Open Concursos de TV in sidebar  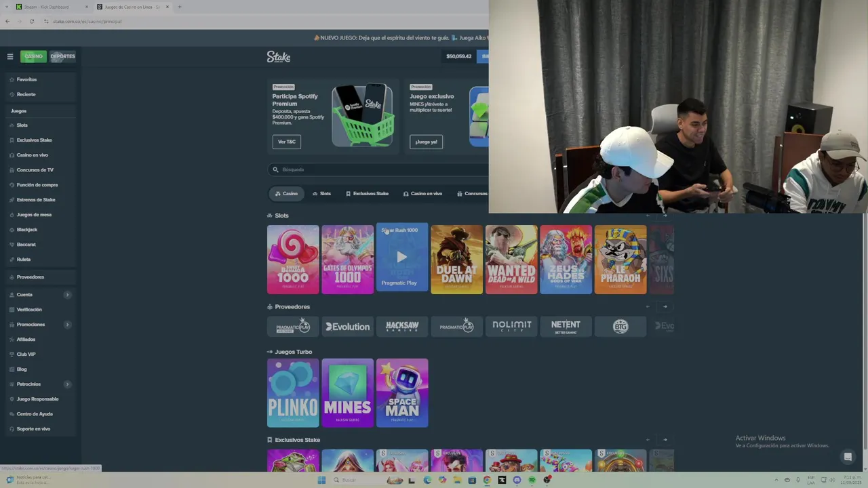point(35,170)
